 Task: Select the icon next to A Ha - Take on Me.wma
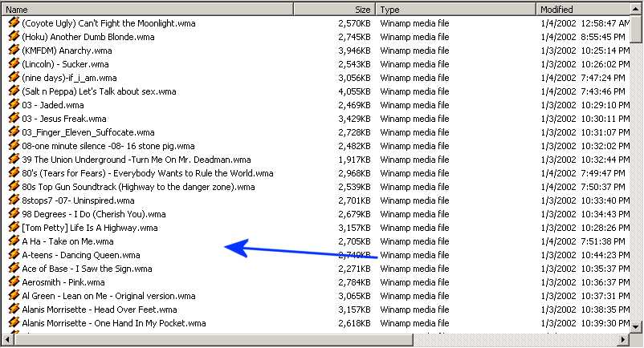pos(14,241)
